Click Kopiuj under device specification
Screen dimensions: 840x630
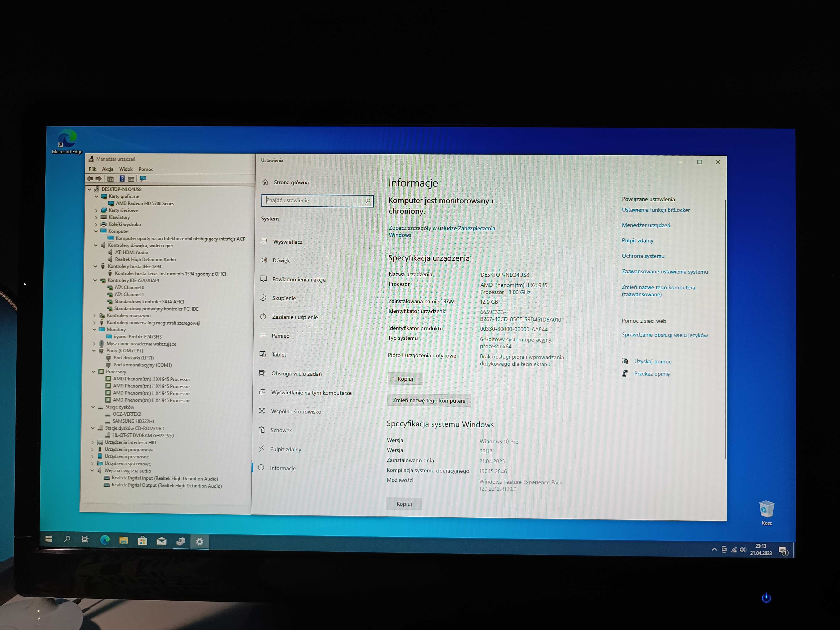(x=405, y=379)
